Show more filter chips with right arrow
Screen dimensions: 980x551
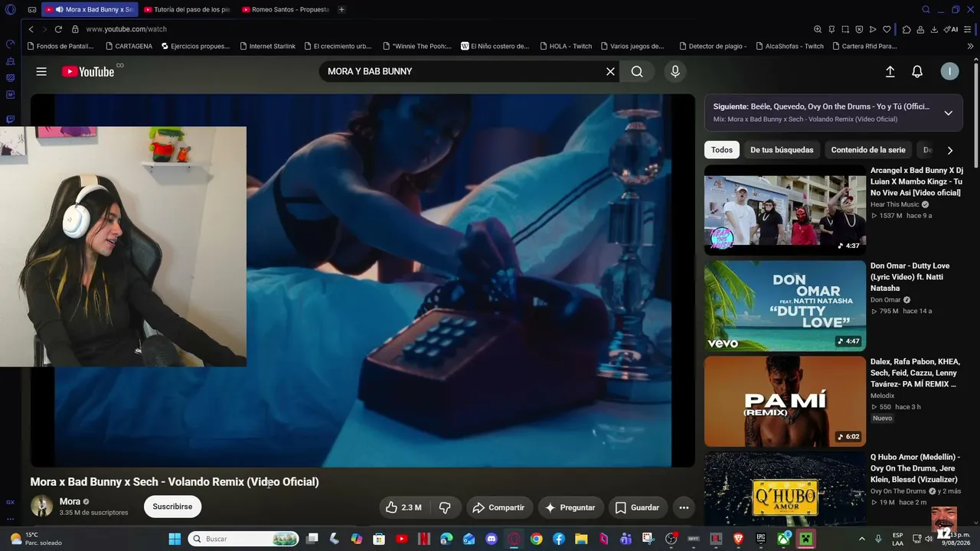950,150
